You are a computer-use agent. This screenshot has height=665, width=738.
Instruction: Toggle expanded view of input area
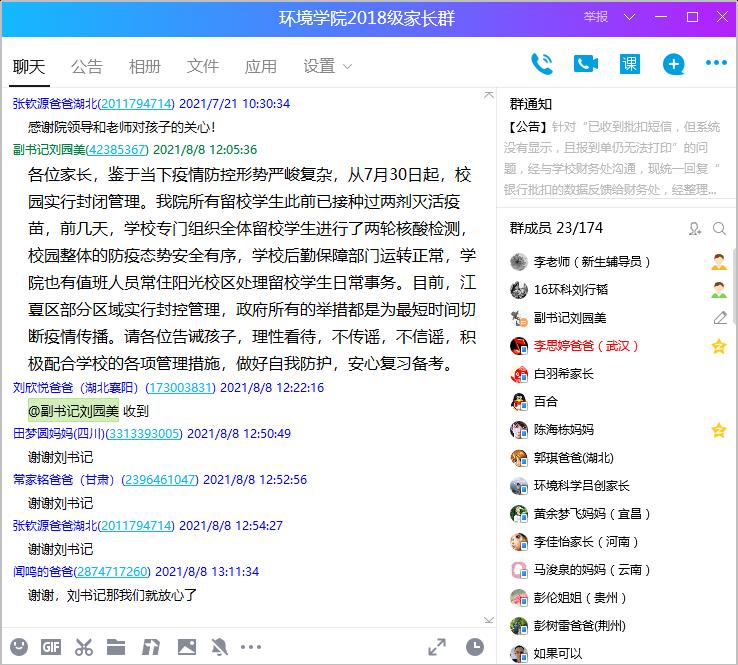pyautogui.click(x=437, y=647)
